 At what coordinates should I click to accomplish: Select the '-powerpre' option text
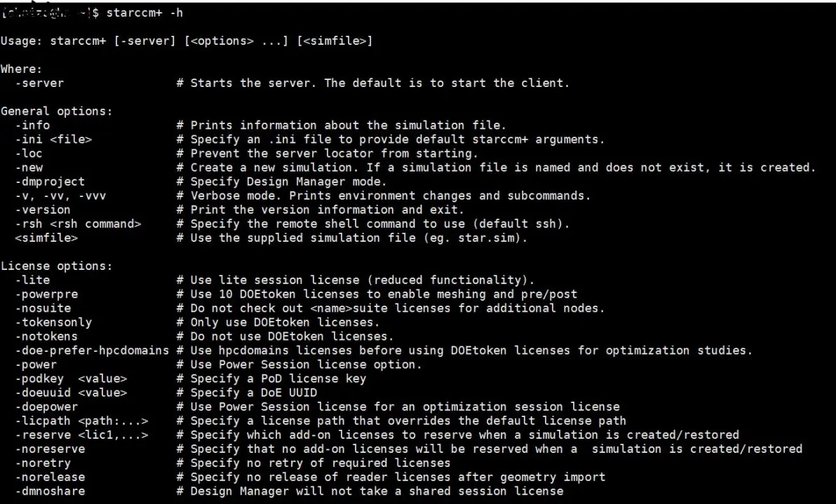tap(46, 294)
